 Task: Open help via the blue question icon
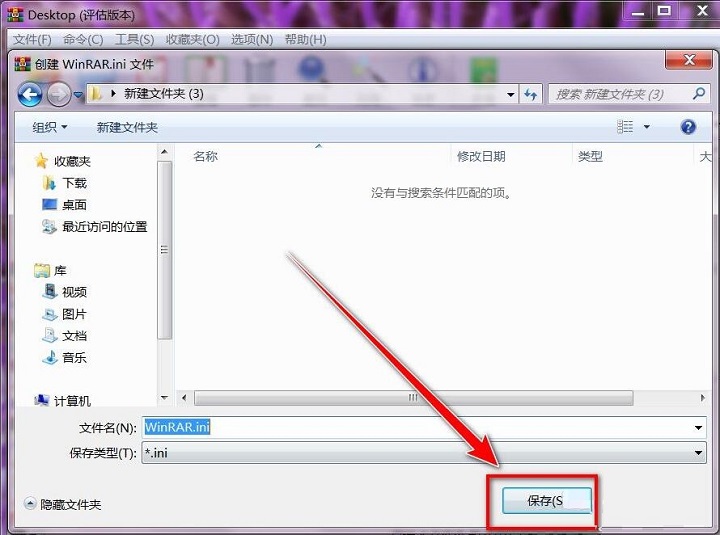click(688, 127)
